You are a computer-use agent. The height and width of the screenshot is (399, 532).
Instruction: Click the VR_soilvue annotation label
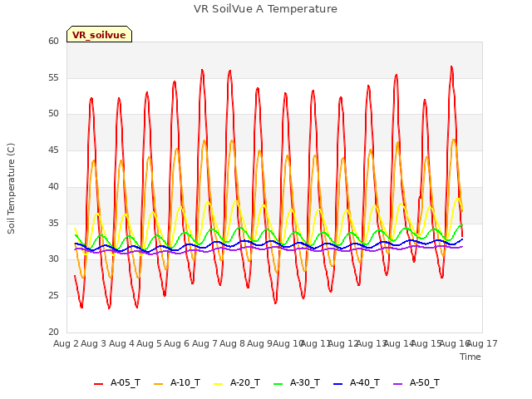tap(99, 35)
